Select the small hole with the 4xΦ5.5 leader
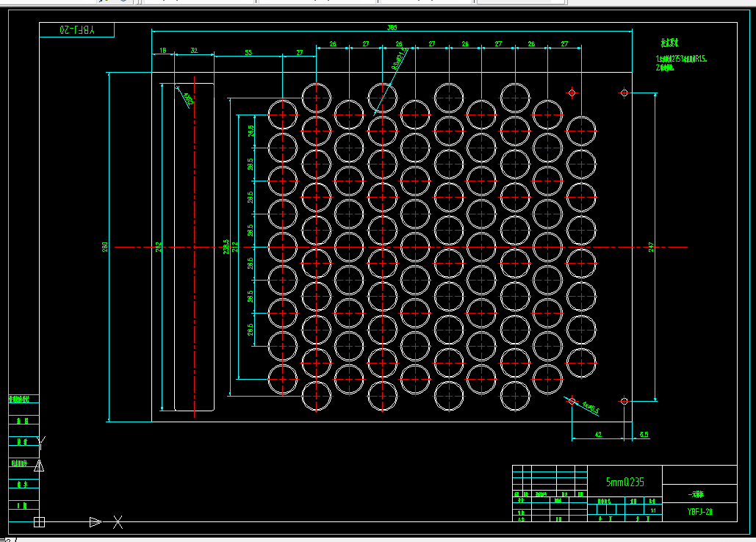Screen dimensions: 756x542 click(x=572, y=401)
